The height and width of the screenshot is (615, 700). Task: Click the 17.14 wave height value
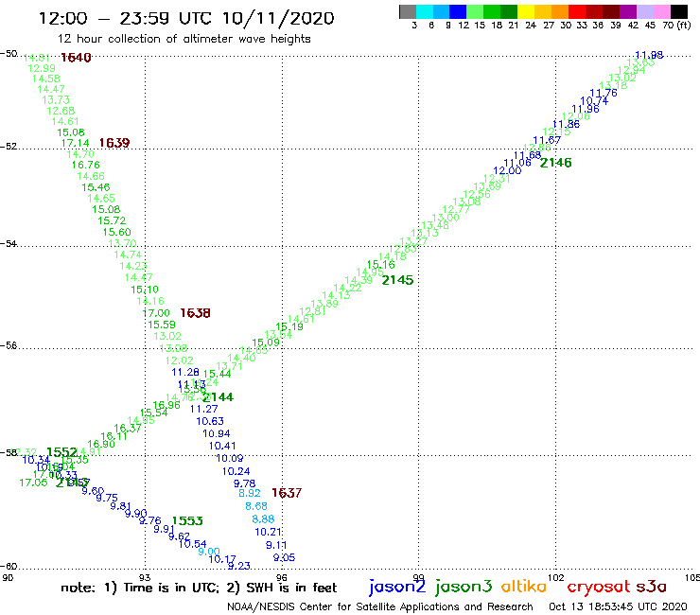tap(75, 143)
